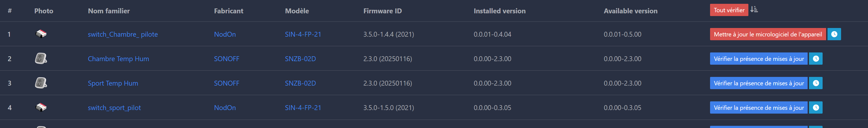
Task: Sort by the Nom familier column header
Action: pyautogui.click(x=109, y=11)
